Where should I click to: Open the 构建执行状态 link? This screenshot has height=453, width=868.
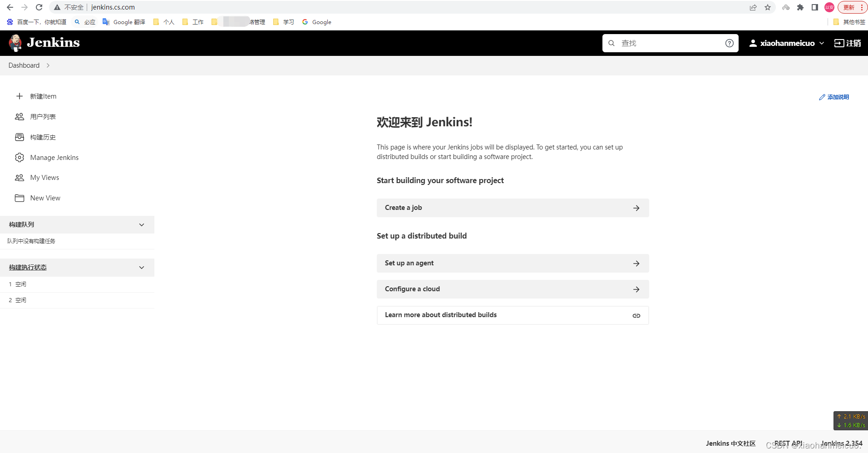pyautogui.click(x=28, y=268)
